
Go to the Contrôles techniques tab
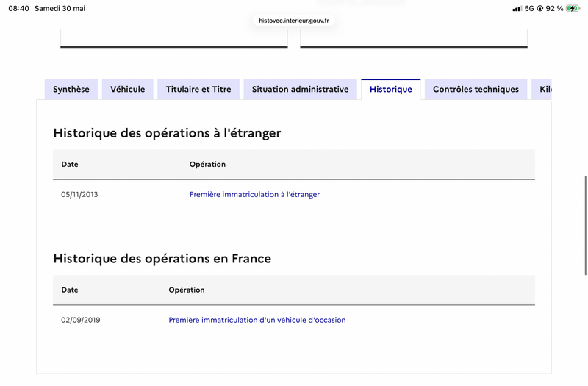tap(476, 89)
